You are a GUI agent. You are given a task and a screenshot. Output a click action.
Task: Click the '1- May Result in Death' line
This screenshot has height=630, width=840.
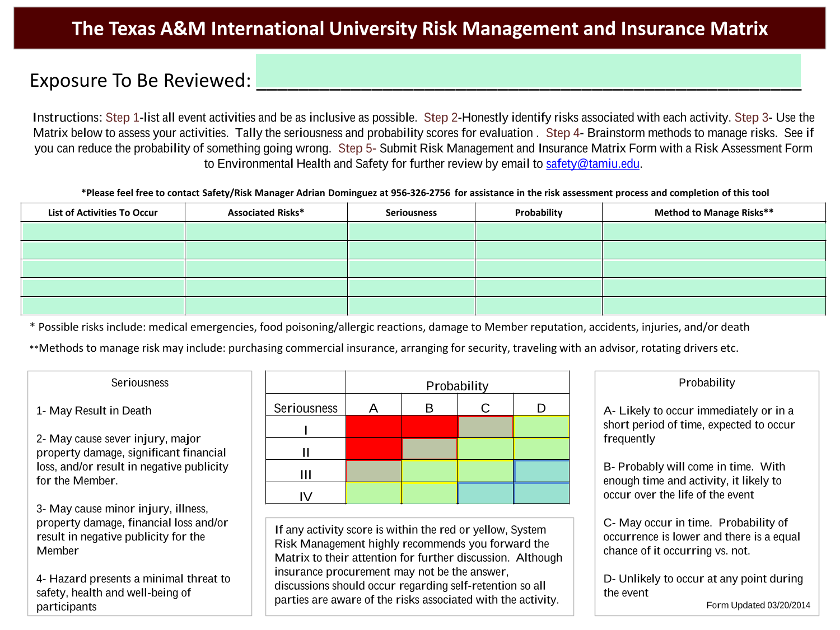(x=94, y=410)
